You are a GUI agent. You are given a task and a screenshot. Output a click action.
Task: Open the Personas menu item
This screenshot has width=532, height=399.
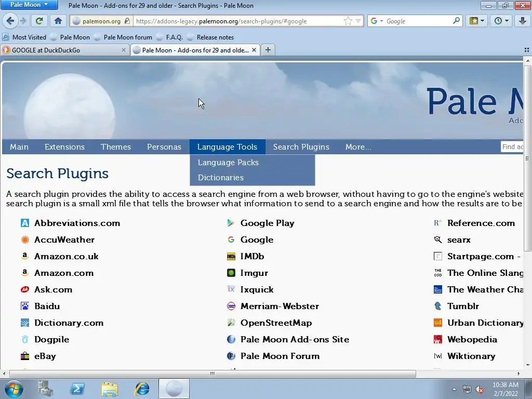[164, 147]
